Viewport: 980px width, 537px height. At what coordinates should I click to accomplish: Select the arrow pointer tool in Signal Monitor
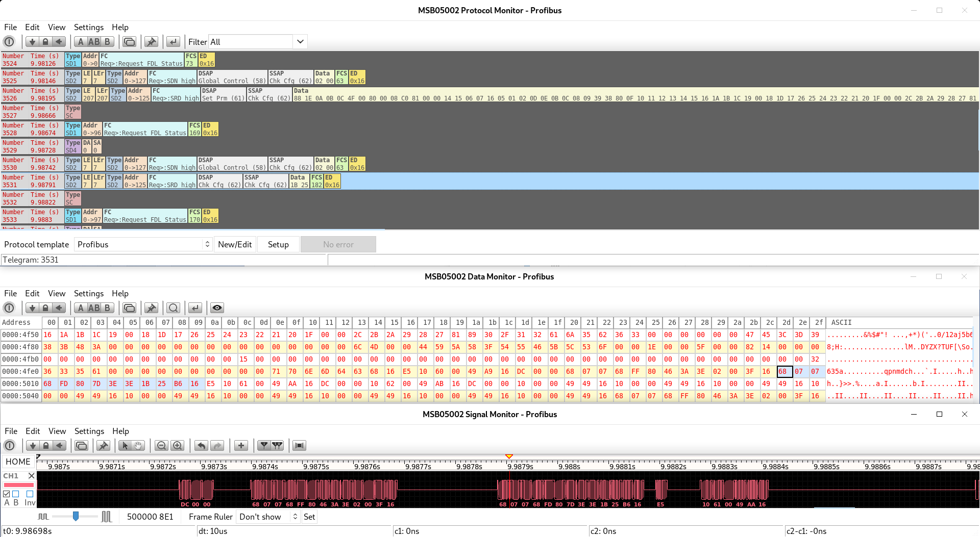pos(125,446)
